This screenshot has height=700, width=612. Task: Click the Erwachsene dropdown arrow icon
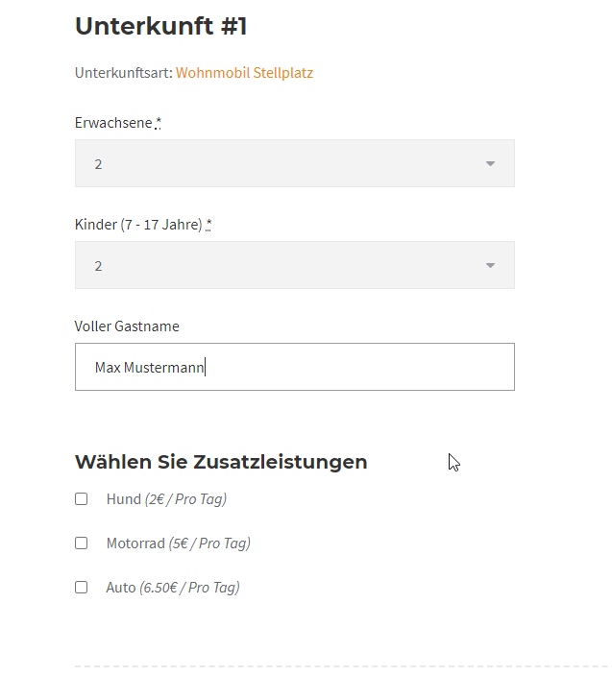point(490,164)
